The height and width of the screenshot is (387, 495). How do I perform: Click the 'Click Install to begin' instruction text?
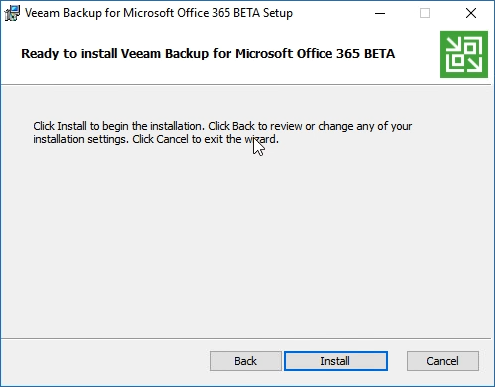(223, 132)
